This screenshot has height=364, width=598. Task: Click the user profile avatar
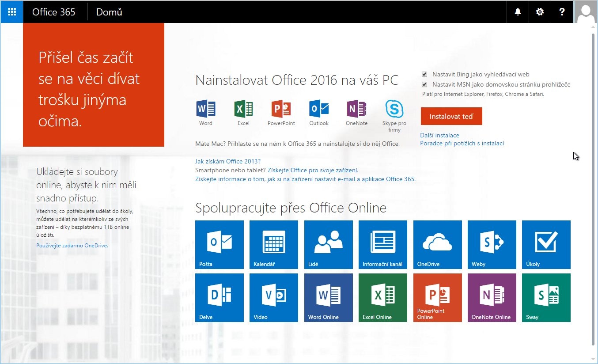[585, 12]
